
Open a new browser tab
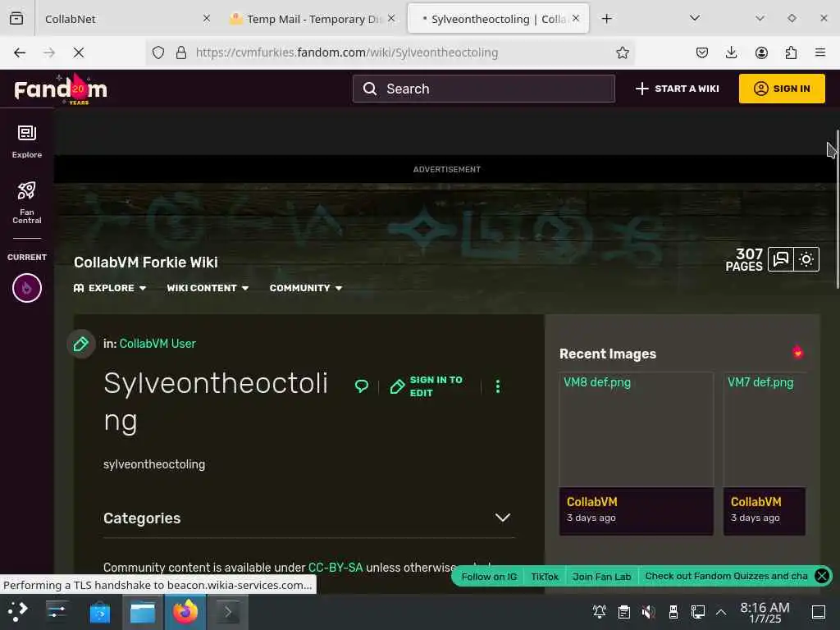click(x=606, y=19)
